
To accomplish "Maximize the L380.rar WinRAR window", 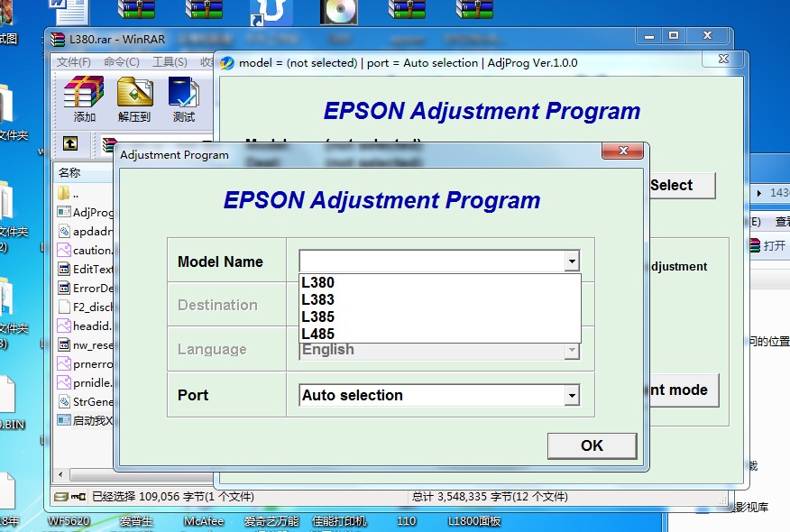I will coord(674,36).
